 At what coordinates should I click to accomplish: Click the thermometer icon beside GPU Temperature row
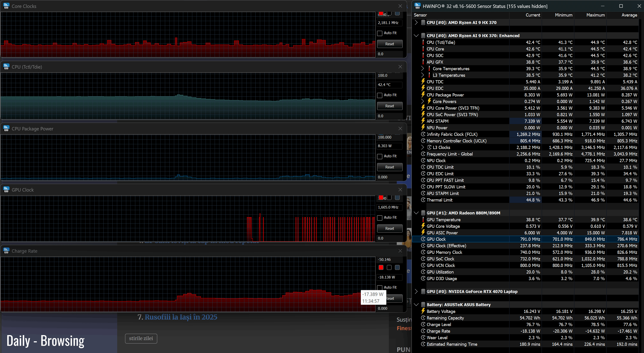pos(423,219)
